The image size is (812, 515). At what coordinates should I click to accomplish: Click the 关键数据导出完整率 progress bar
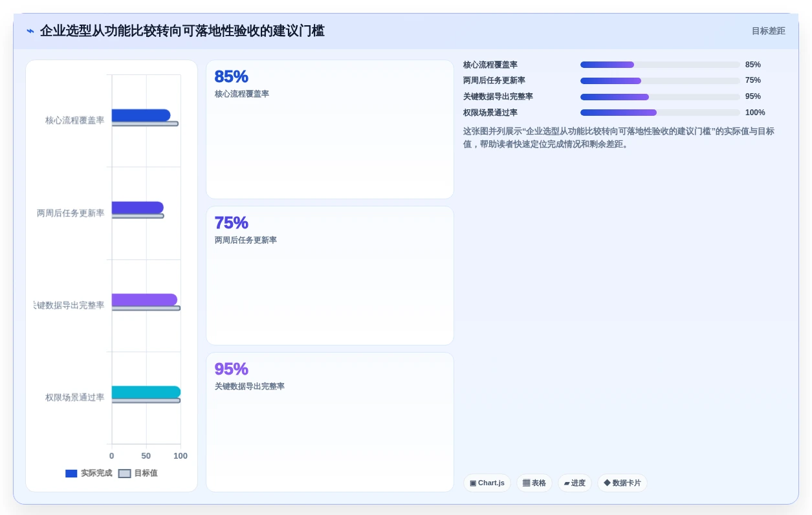point(660,97)
